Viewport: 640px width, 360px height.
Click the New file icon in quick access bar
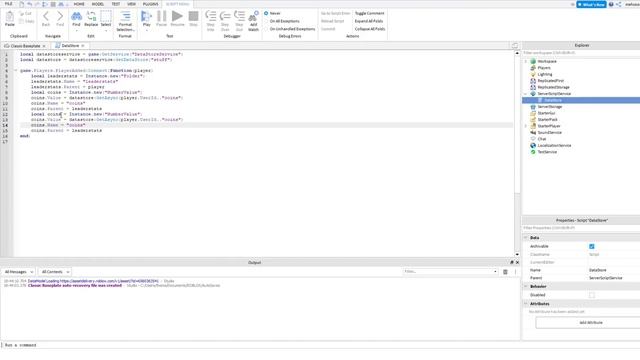[21, 4]
